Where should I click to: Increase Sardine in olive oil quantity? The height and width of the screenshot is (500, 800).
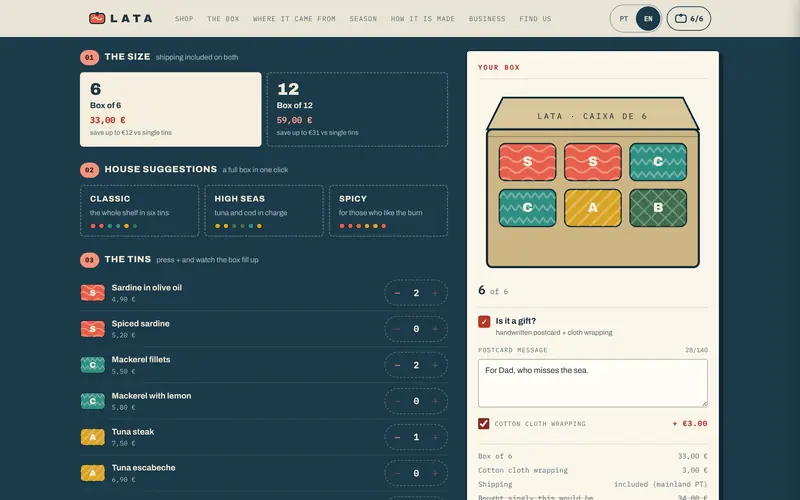(435, 293)
